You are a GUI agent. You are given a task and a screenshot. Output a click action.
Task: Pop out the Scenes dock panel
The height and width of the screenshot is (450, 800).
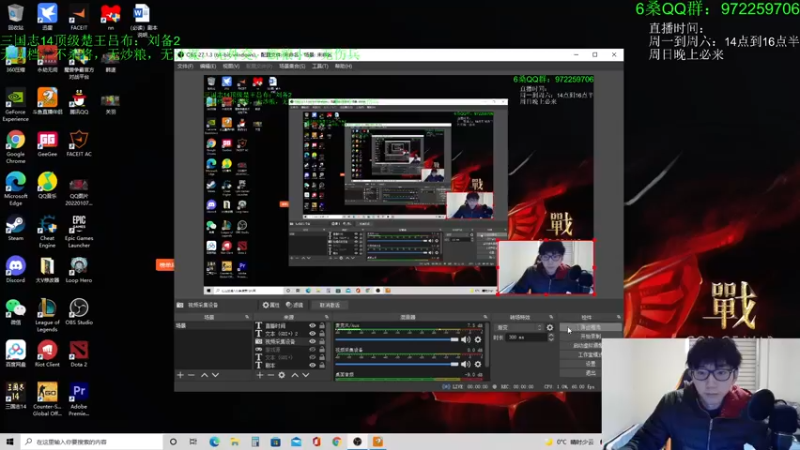[x=247, y=317]
